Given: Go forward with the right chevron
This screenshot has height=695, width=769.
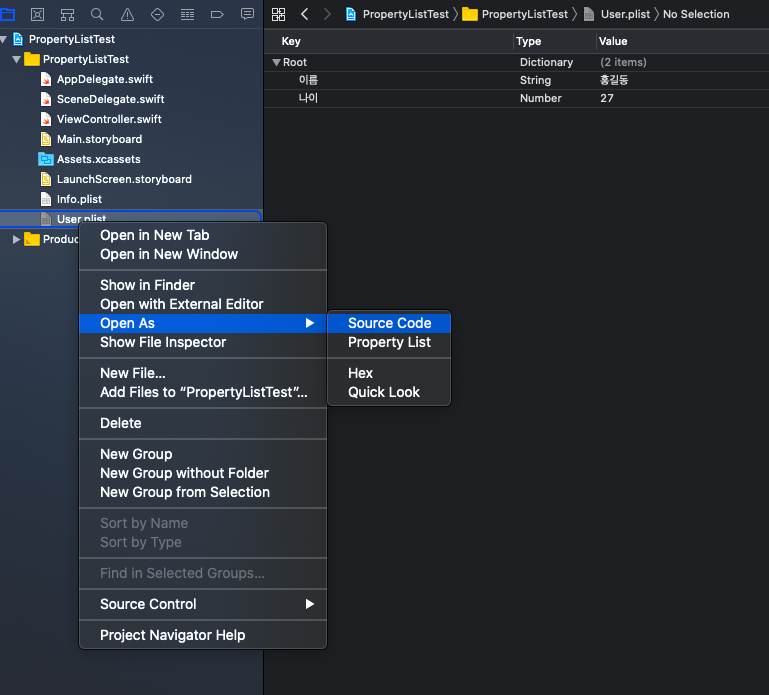Looking at the screenshot, I should (x=327, y=14).
